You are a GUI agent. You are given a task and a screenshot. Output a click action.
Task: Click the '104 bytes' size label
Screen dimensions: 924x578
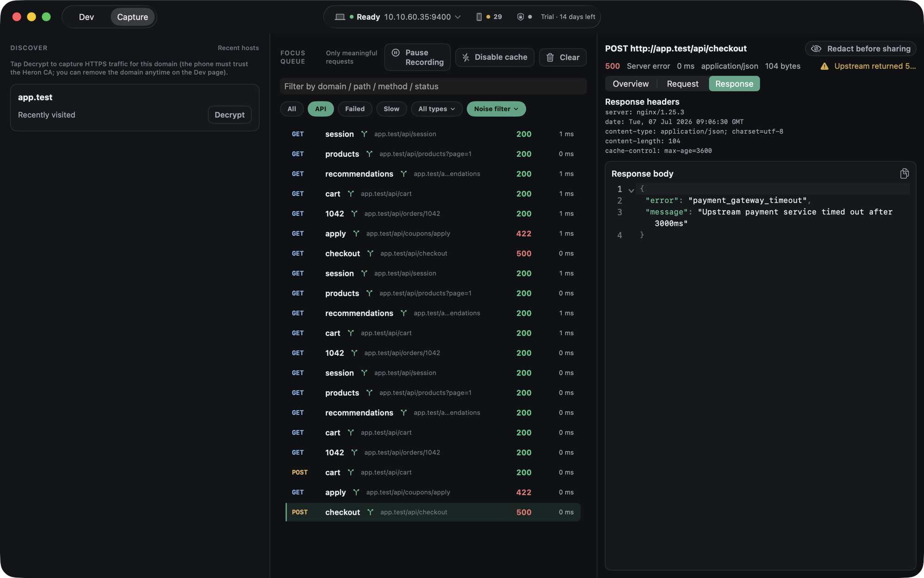[783, 66]
